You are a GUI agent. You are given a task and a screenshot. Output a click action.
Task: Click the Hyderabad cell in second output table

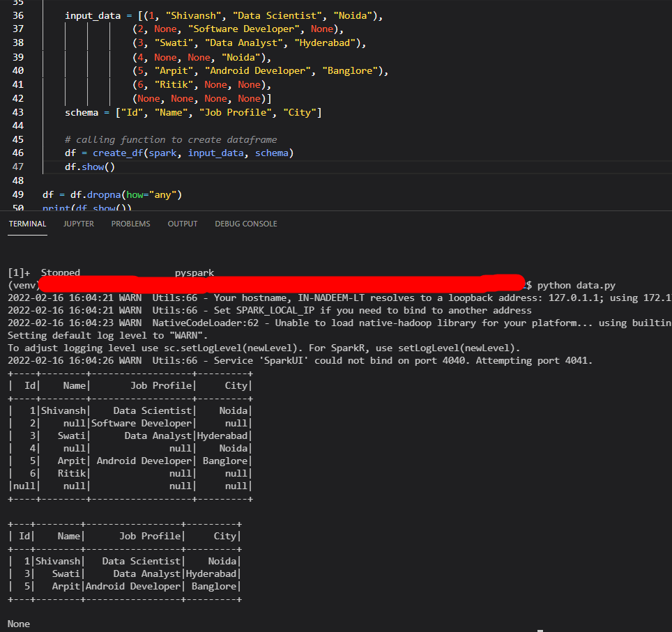211,573
